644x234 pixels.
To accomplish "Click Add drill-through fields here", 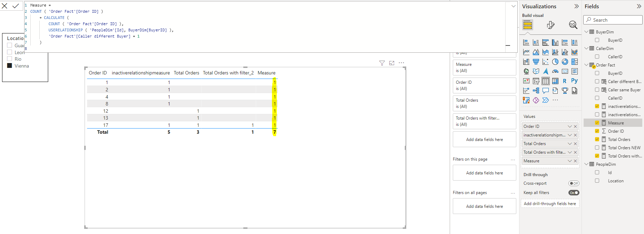I will (x=550, y=204).
